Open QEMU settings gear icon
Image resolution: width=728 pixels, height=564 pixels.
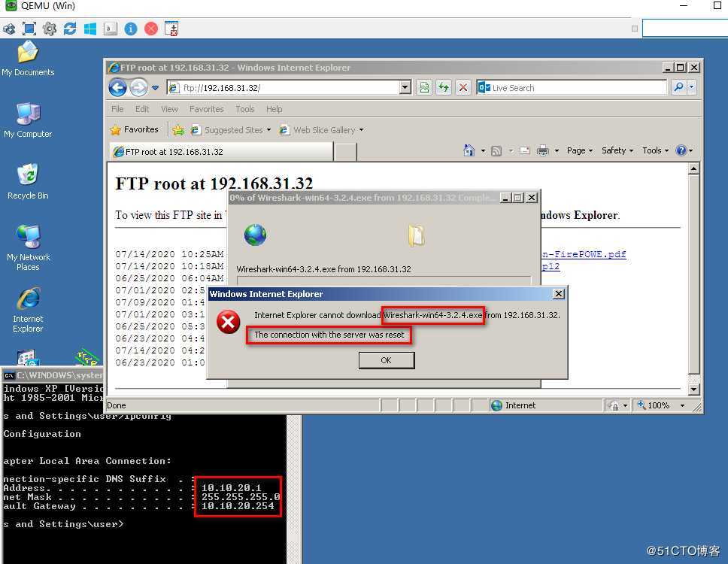pos(49,29)
